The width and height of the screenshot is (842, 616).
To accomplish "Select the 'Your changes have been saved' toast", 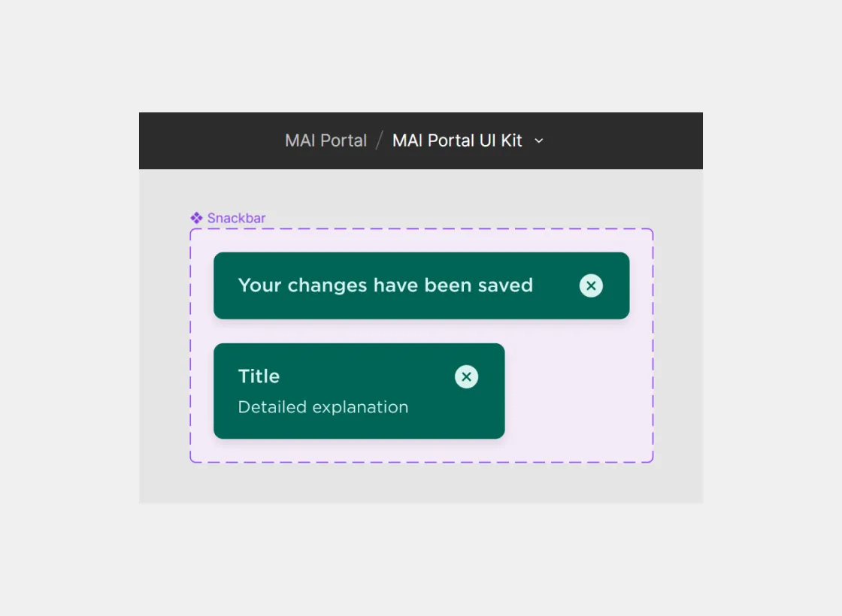I will click(385, 285).
